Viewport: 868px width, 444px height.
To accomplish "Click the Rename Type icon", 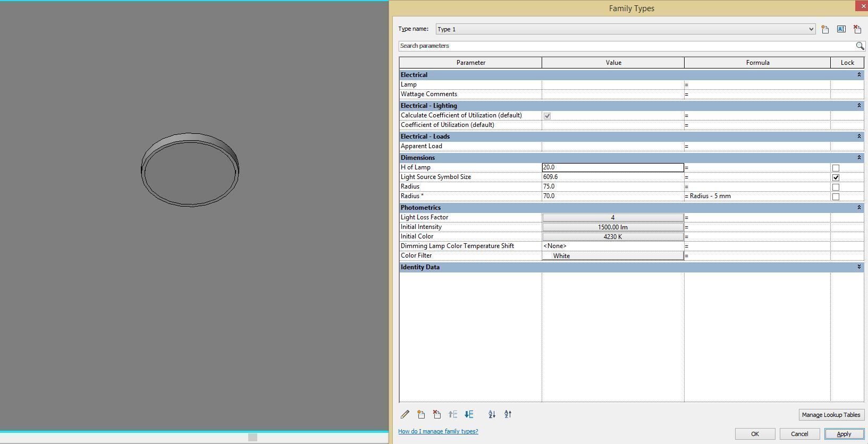I will 841,29.
